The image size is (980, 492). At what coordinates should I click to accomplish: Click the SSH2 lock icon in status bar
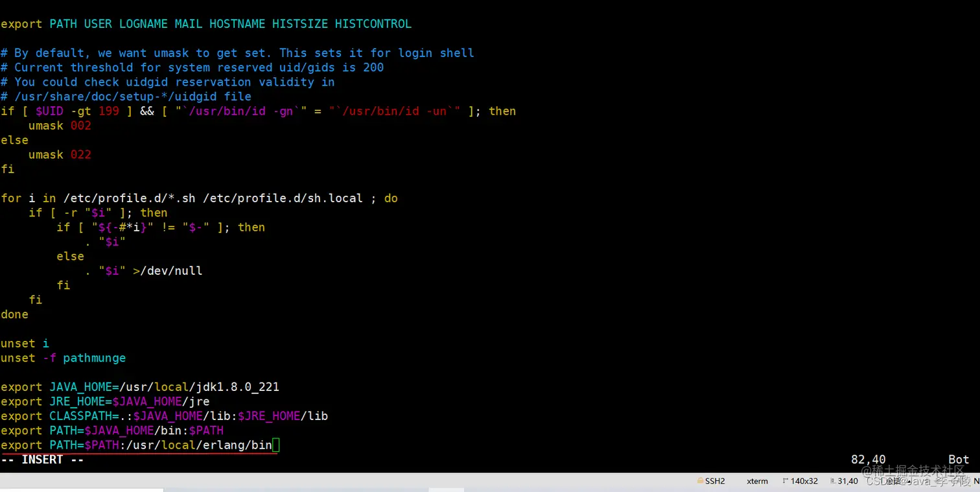click(x=701, y=481)
